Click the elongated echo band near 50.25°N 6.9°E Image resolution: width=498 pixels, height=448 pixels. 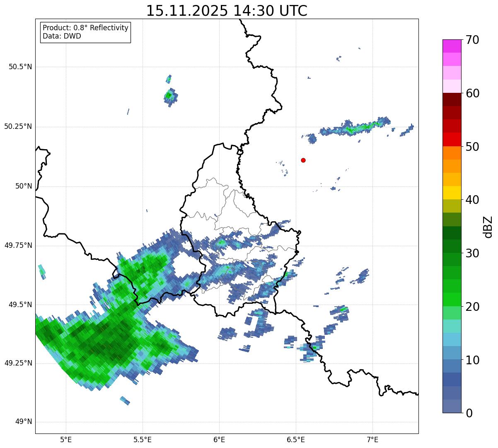[354, 126]
